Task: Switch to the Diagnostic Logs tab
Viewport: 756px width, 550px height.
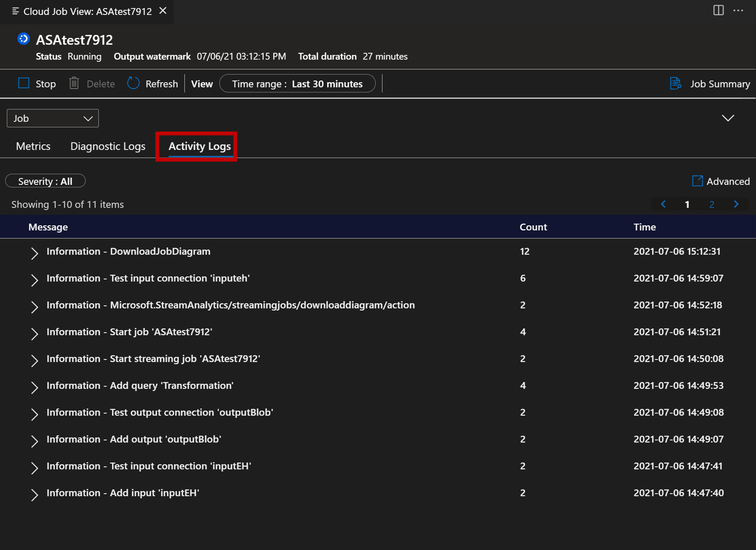Action: 108,146
